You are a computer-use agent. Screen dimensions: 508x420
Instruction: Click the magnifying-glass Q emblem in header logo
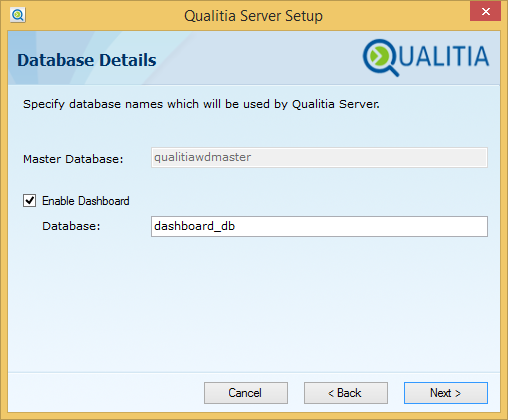point(381,58)
